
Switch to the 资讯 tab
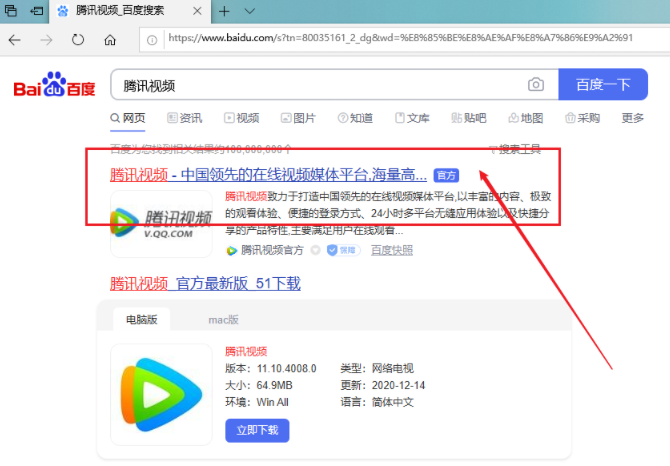click(x=185, y=118)
